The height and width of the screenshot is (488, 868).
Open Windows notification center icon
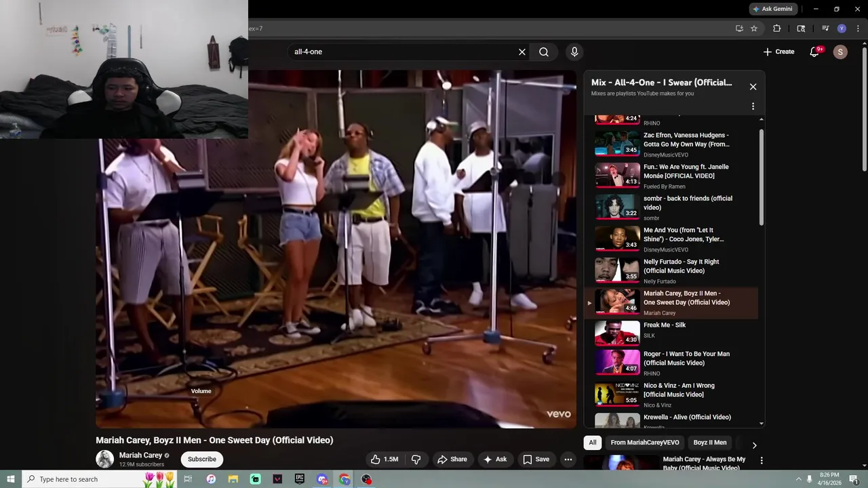(x=854, y=479)
